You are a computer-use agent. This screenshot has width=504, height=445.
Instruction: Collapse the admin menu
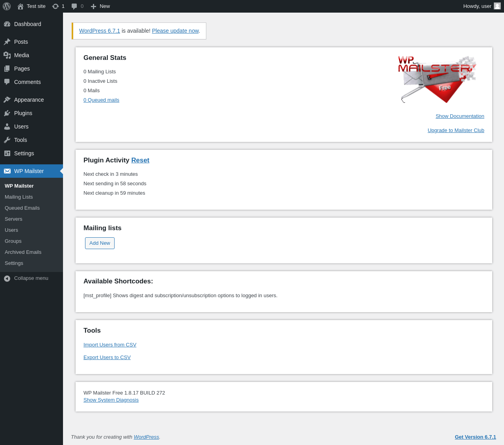pos(31,278)
